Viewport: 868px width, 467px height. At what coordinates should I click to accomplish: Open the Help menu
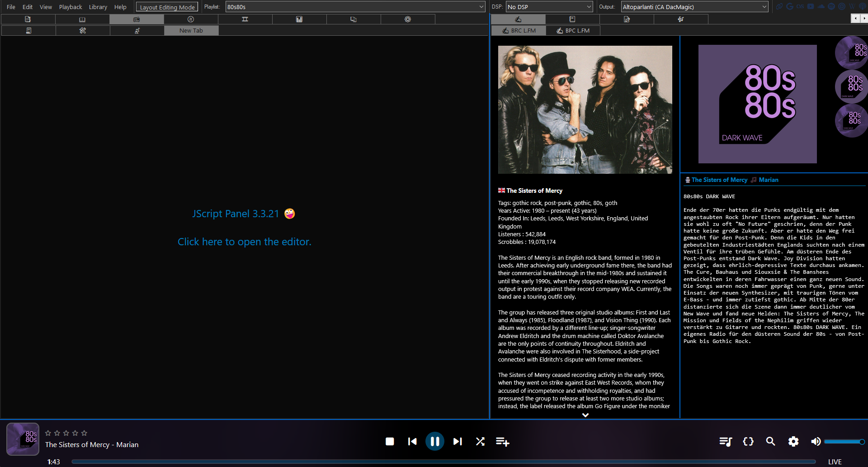[120, 7]
